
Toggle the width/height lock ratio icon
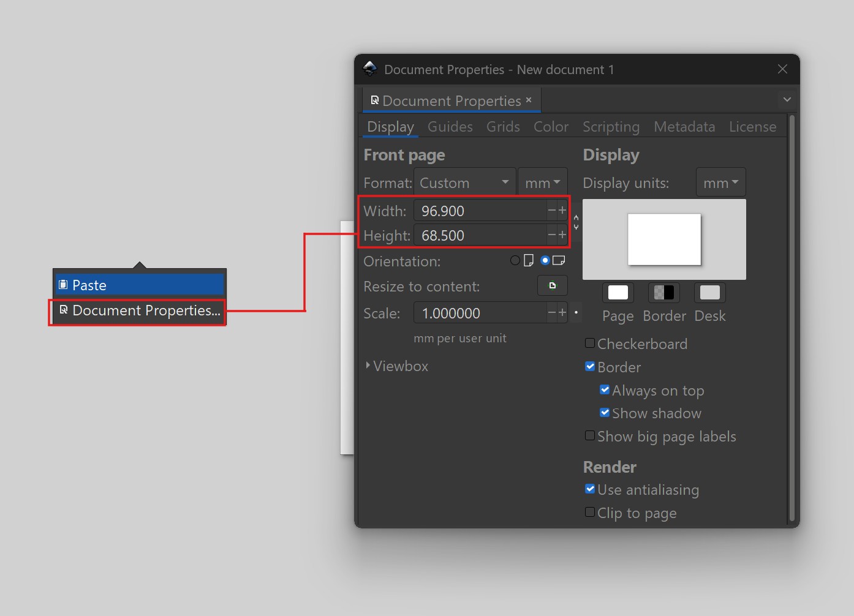[x=576, y=222]
